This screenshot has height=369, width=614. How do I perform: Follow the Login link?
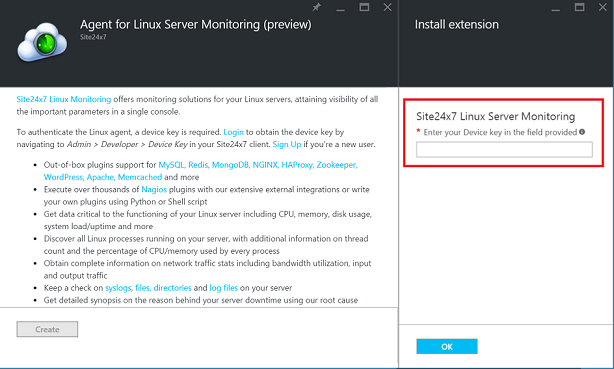pyautogui.click(x=233, y=132)
